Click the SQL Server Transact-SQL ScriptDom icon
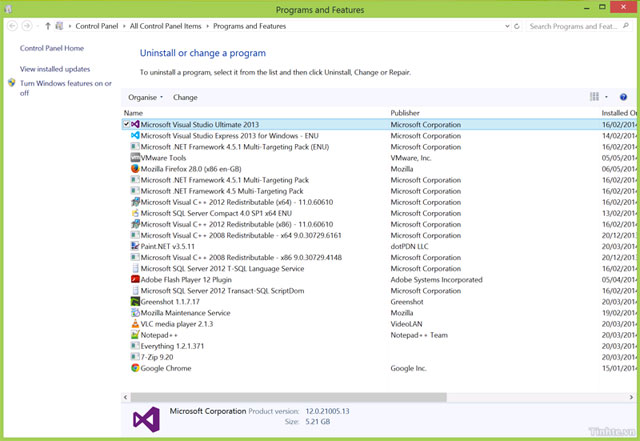This screenshot has width=640, height=441. point(135,290)
